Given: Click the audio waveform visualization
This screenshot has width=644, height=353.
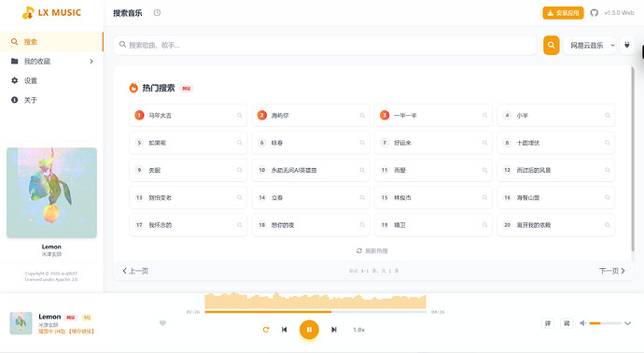Looking at the screenshot, I should click(315, 301).
